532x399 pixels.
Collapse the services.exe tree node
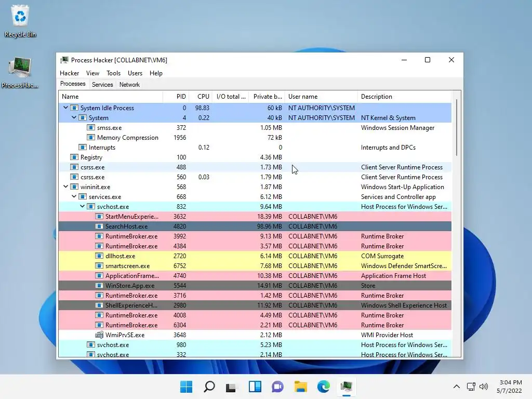(74, 196)
